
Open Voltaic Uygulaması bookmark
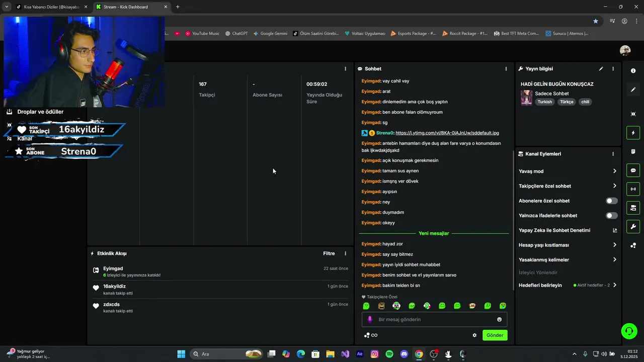tap(365, 34)
